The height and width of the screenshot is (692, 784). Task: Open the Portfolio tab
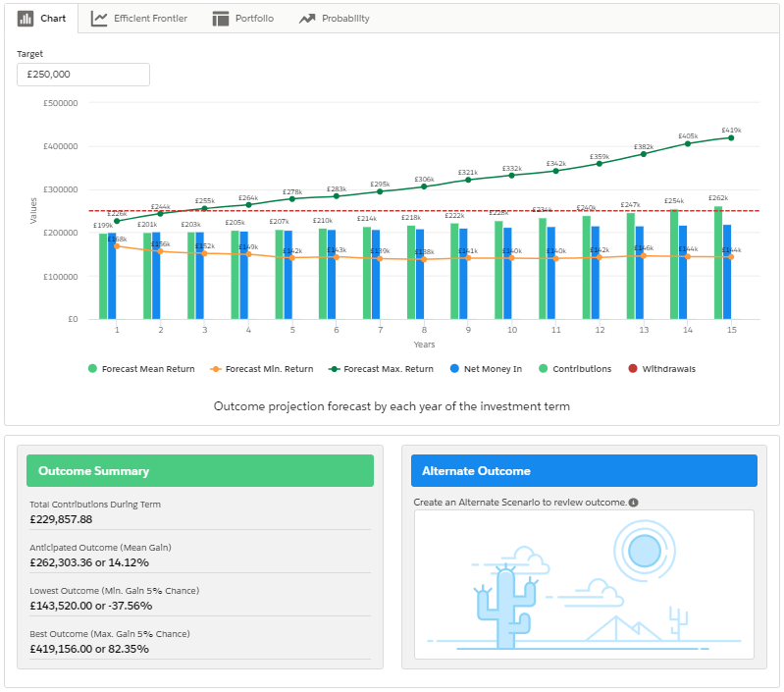point(243,19)
